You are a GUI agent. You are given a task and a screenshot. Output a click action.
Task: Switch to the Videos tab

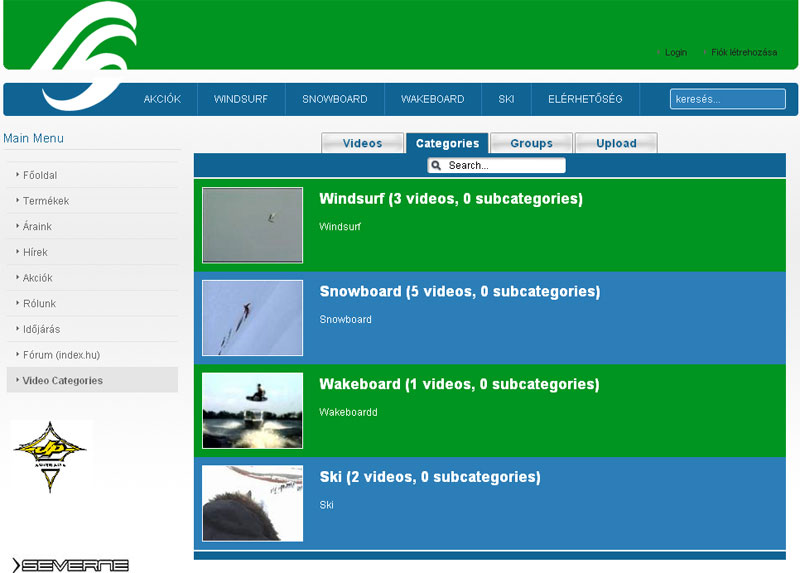click(x=362, y=144)
